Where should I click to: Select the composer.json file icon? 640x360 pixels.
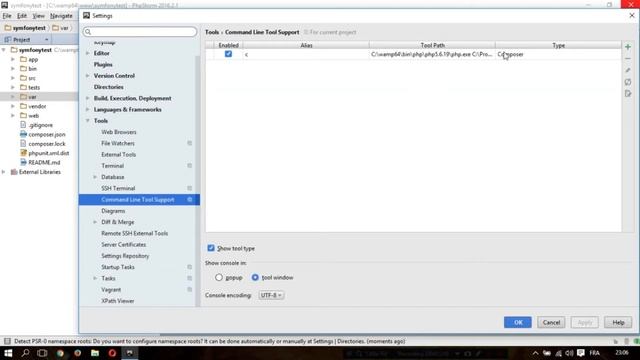(x=23, y=134)
